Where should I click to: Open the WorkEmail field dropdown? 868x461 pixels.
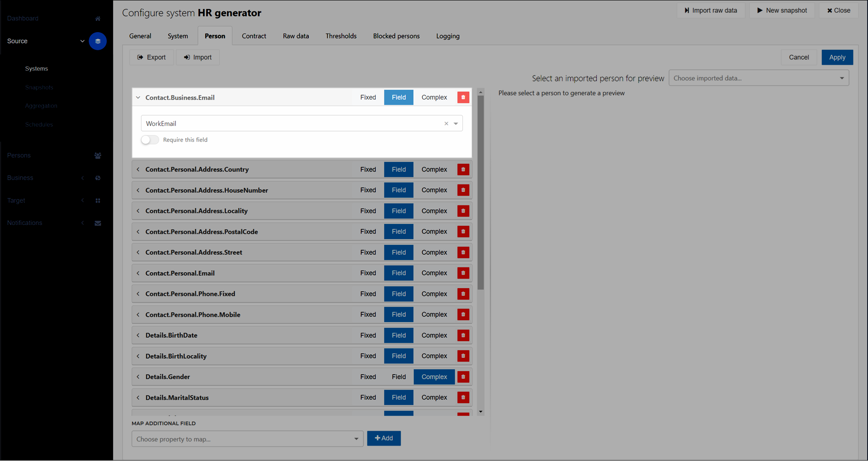click(x=456, y=124)
